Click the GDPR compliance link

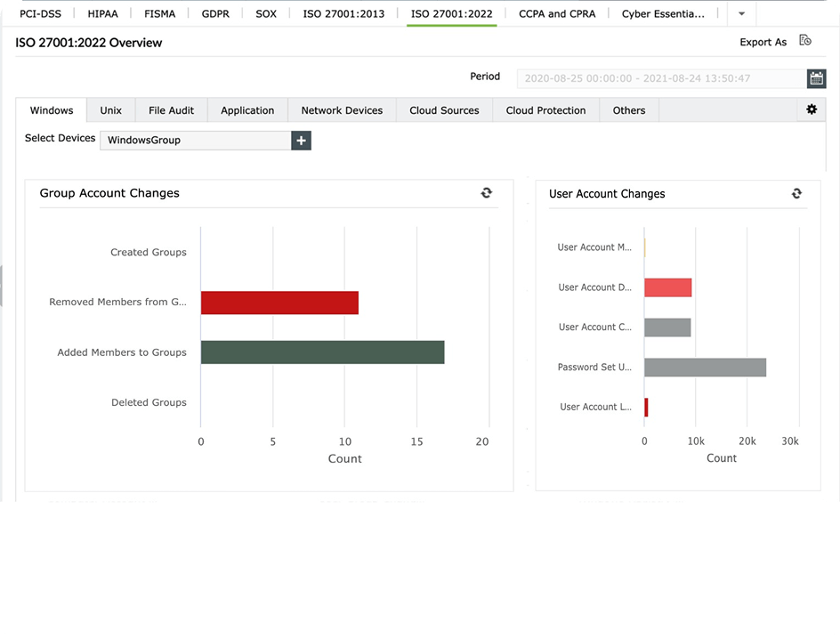215,13
